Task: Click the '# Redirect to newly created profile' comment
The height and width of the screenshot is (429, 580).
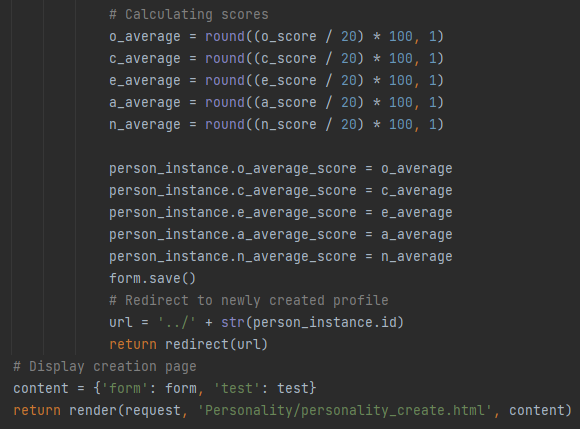Action: 249,301
